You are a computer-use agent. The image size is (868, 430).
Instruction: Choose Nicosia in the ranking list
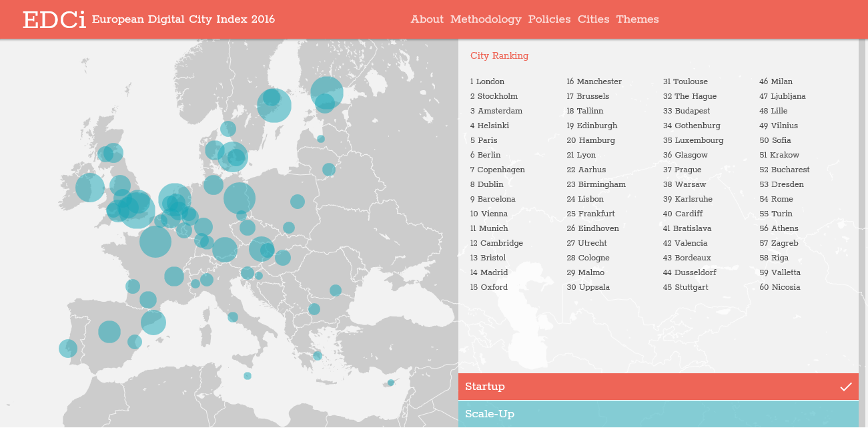[x=785, y=287]
